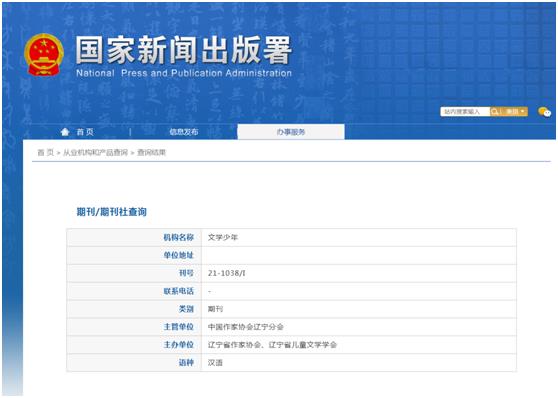The height and width of the screenshot is (398, 558).
Task: Select 辽宁省作家协会、辽宁省儿童文学学会 value
Action: pyautogui.click(x=272, y=345)
